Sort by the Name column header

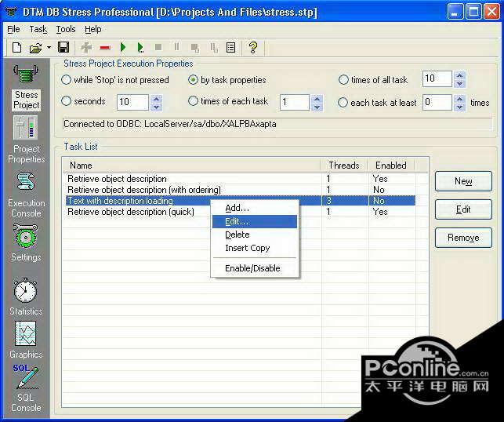click(192, 166)
